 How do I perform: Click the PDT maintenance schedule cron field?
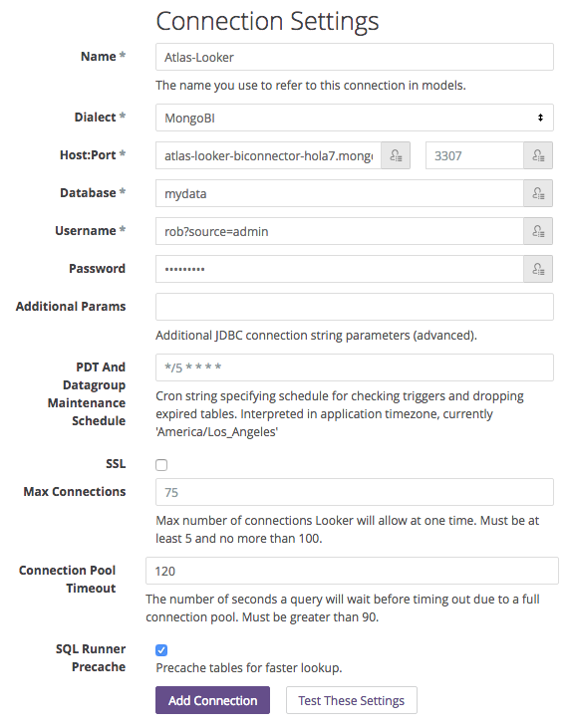(355, 367)
